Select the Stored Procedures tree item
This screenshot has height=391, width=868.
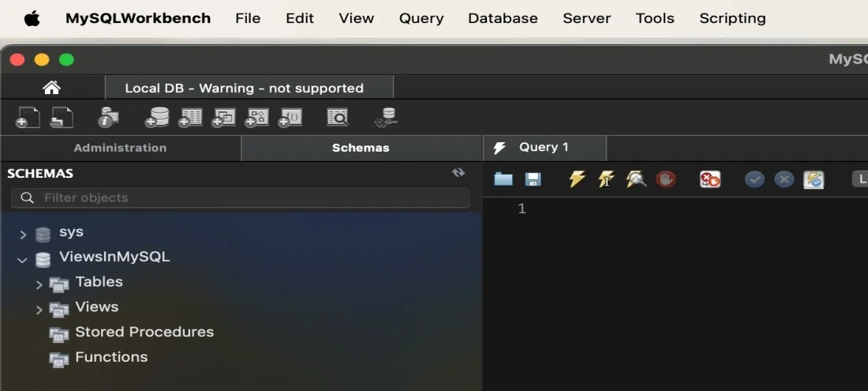[x=144, y=332]
